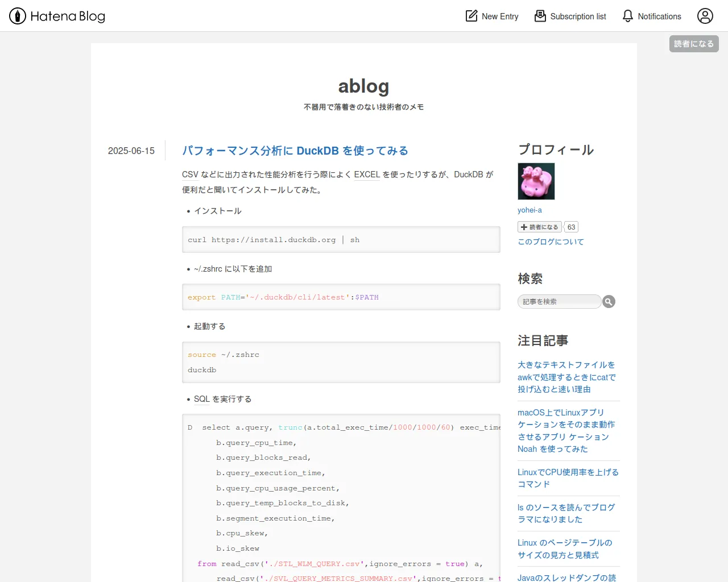The height and width of the screenshot is (582, 728).
Task: Open the Subscription list text
Action: (578, 16)
